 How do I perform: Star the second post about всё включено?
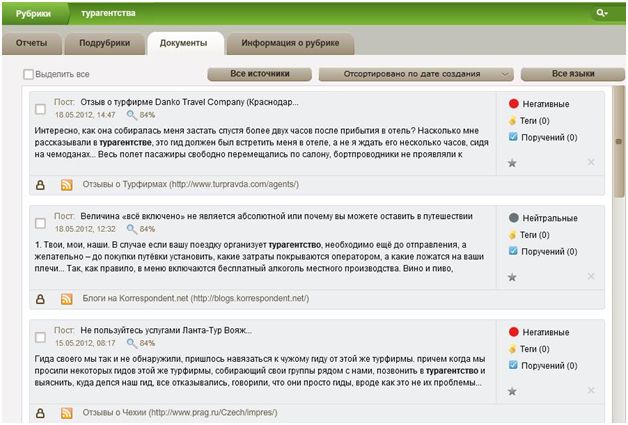512,277
